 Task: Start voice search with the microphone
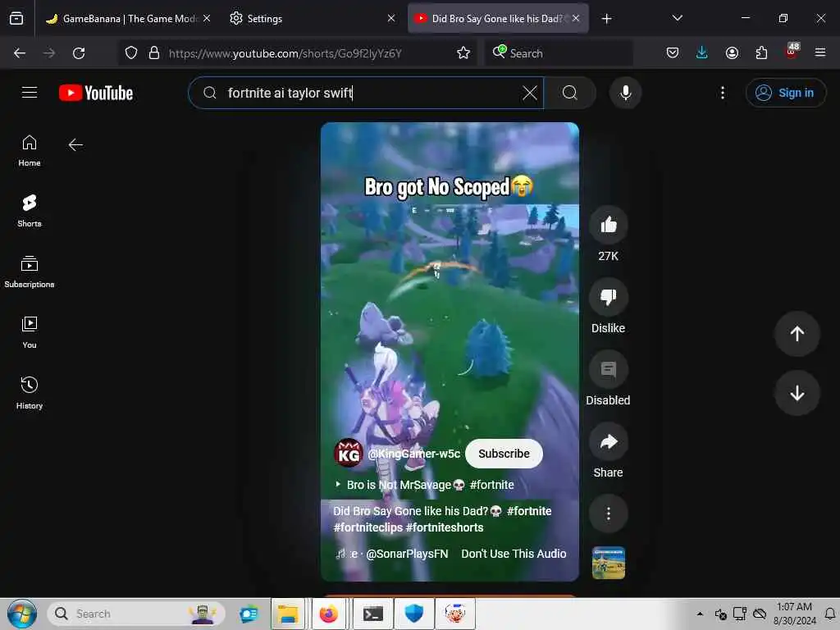coord(625,93)
